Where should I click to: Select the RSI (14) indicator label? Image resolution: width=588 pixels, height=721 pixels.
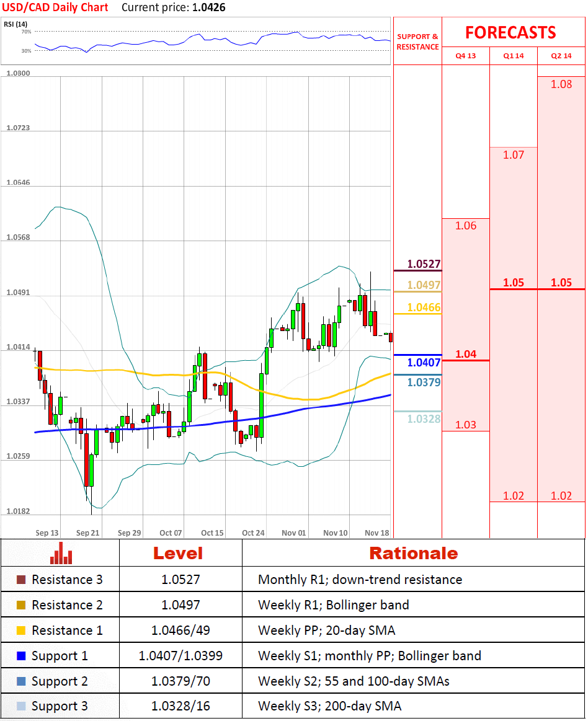click(x=16, y=24)
